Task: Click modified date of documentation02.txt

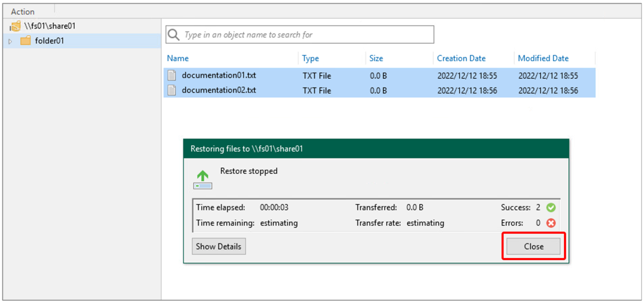Action: [548, 91]
